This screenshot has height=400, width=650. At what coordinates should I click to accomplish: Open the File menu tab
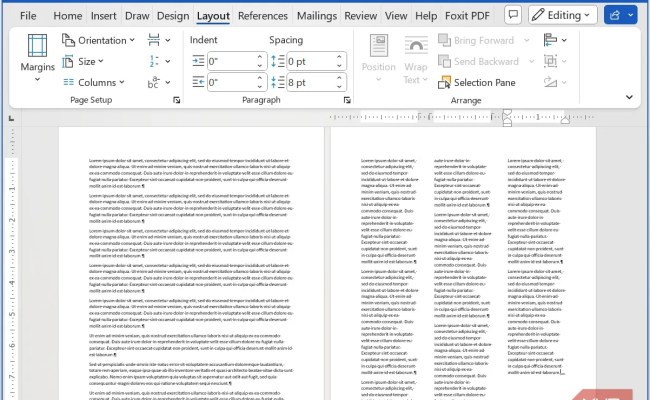(28, 16)
